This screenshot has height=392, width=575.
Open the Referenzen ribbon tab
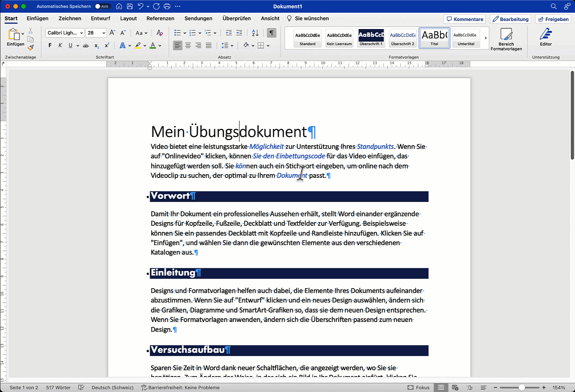(x=160, y=19)
